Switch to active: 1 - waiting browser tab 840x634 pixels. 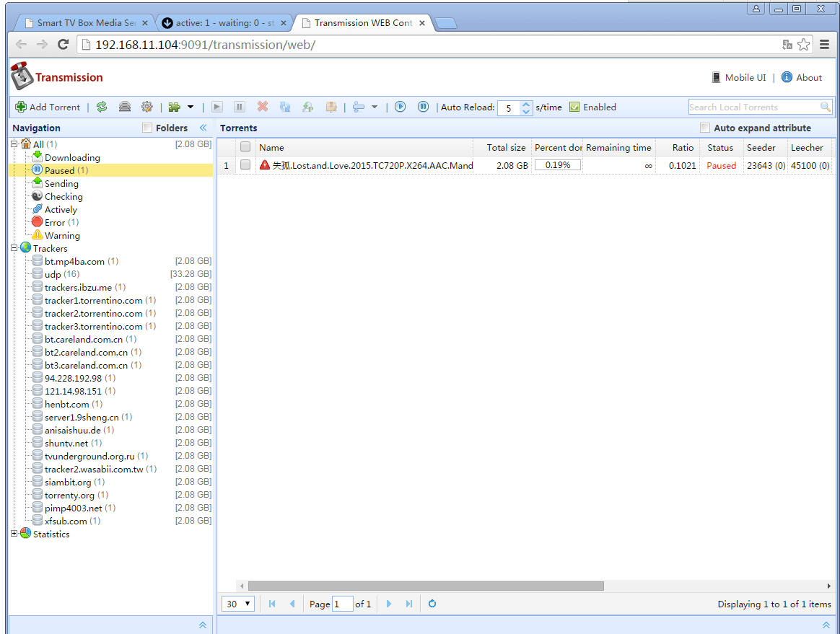tap(224, 23)
